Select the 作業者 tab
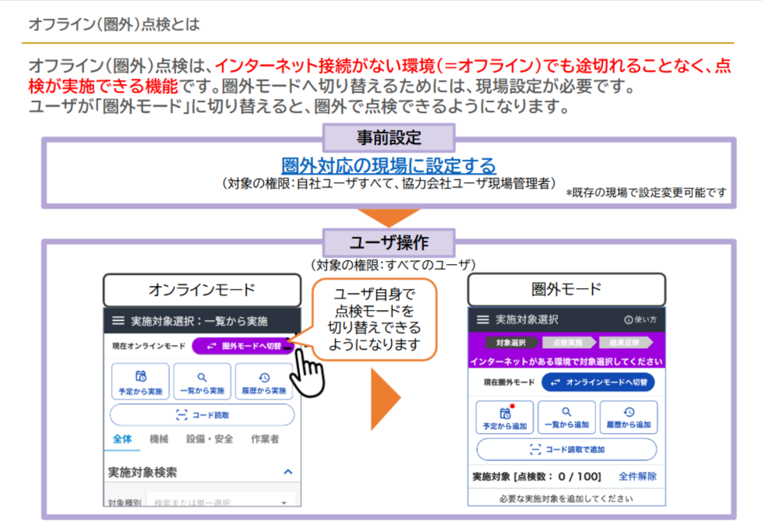The width and height of the screenshot is (762, 532). tap(265, 439)
